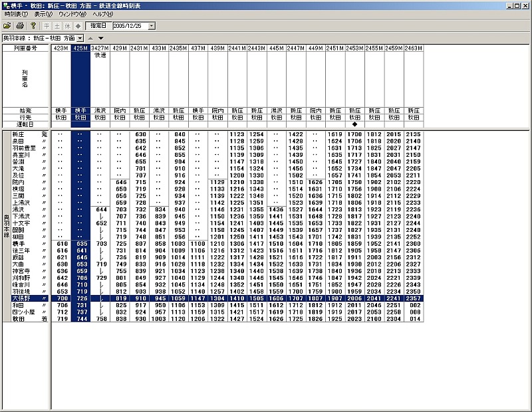
Task: Click the black down triangle next to line selector
Action: pos(100,38)
